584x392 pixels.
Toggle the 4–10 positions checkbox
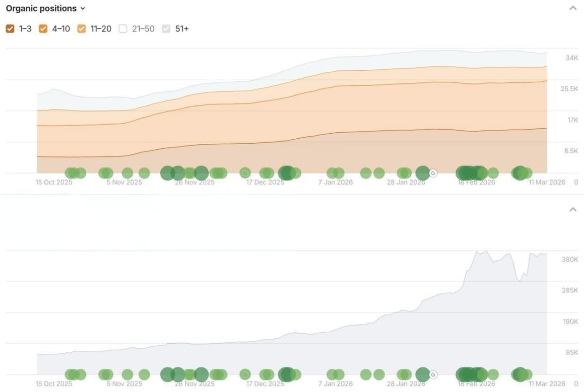pos(43,29)
